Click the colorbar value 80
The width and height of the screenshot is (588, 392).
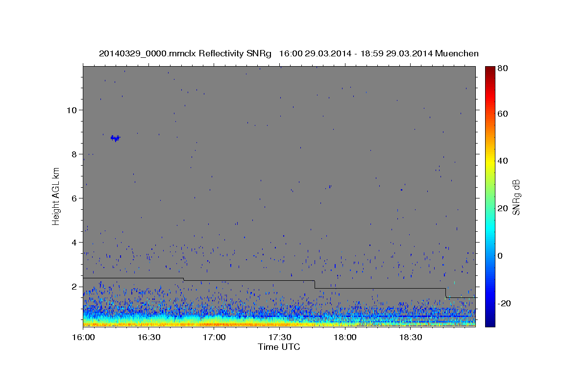502,69
